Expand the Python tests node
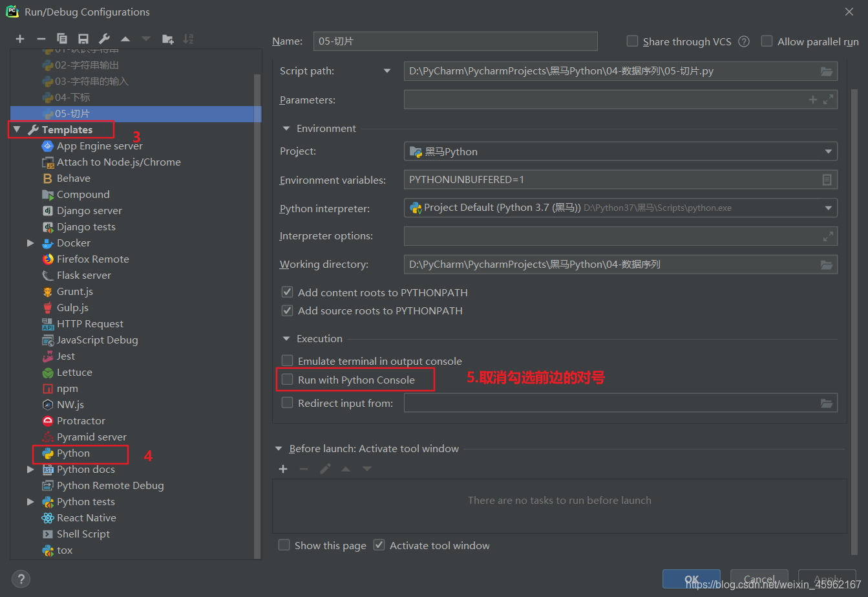The image size is (868, 597). click(x=30, y=502)
